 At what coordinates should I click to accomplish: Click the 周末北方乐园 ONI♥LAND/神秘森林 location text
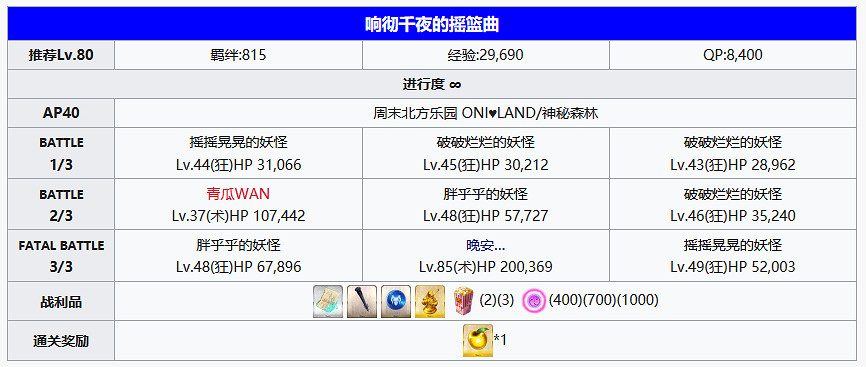coord(485,113)
